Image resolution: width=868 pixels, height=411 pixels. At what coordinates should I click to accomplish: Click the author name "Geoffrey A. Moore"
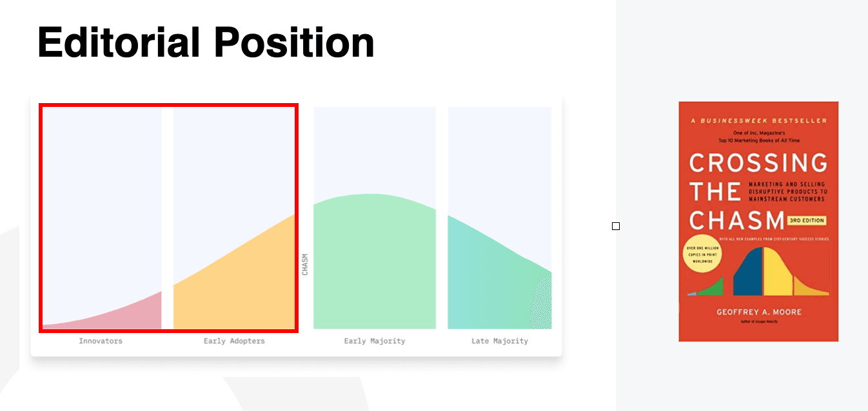pos(759,312)
